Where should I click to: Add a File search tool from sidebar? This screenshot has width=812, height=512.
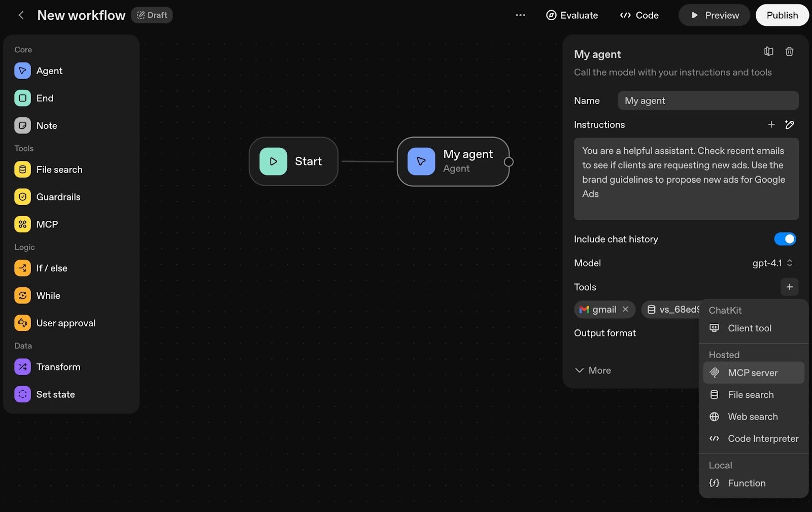click(22, 169)
